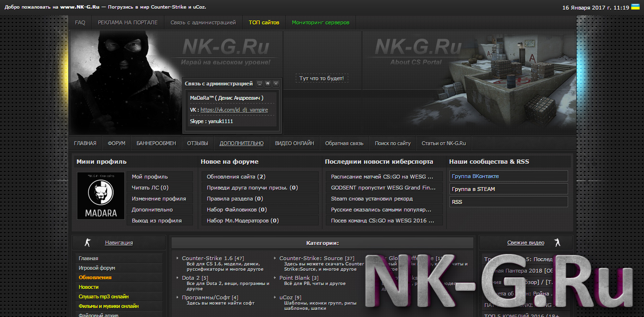Open forum topic Приведи друга получи призы
This screenshot has height=317, width=644.
coord(260,188)
